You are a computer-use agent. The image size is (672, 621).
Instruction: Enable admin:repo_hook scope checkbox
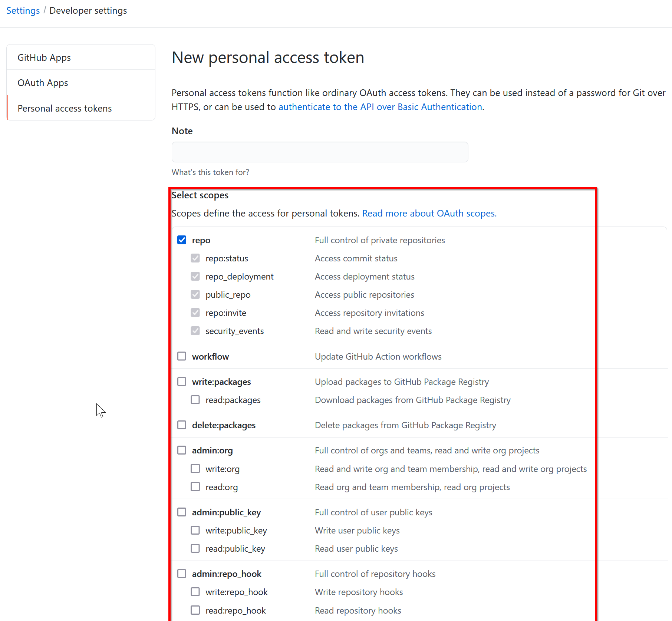[182, 574]
